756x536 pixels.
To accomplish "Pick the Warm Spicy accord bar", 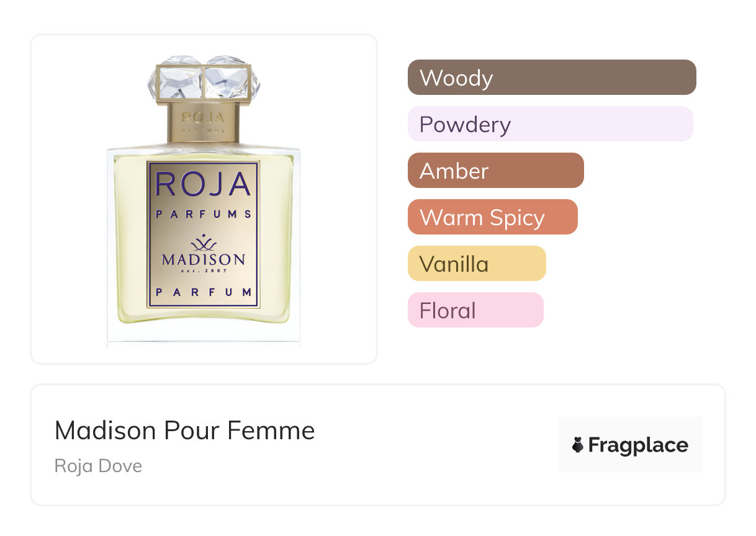I will click(x=492, y=217).
